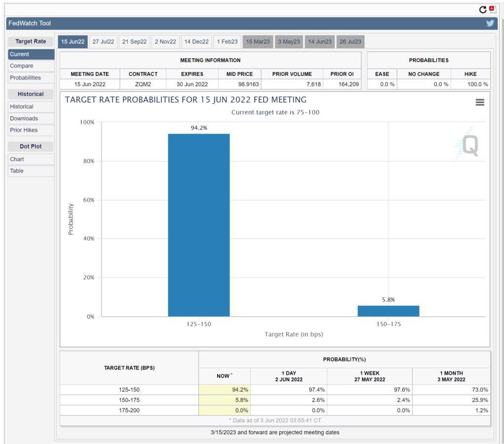Click the PDF export icon
Viewport: 504px width, 444px height.
493,9
